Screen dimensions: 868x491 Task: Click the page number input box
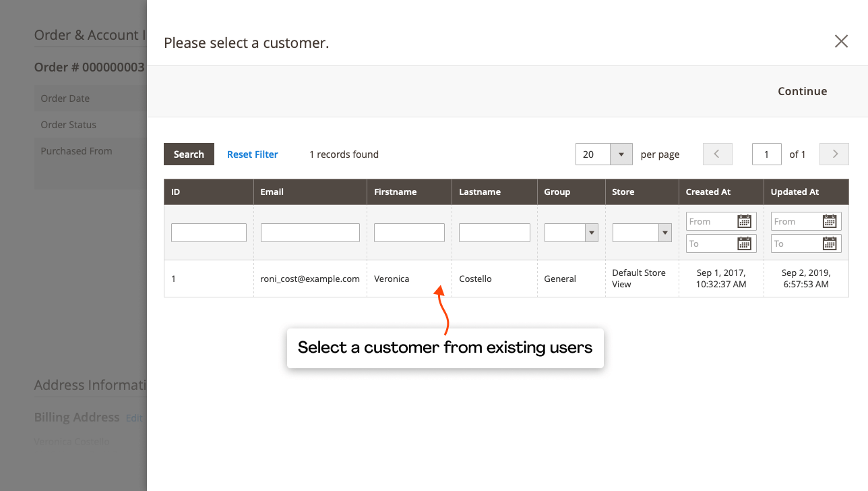point(766,154)
